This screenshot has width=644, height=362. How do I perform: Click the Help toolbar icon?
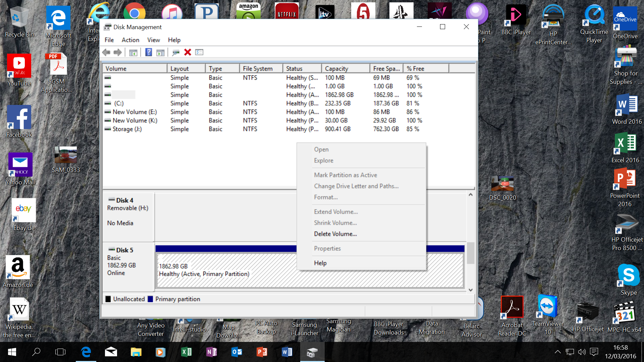tap(149, 52)
